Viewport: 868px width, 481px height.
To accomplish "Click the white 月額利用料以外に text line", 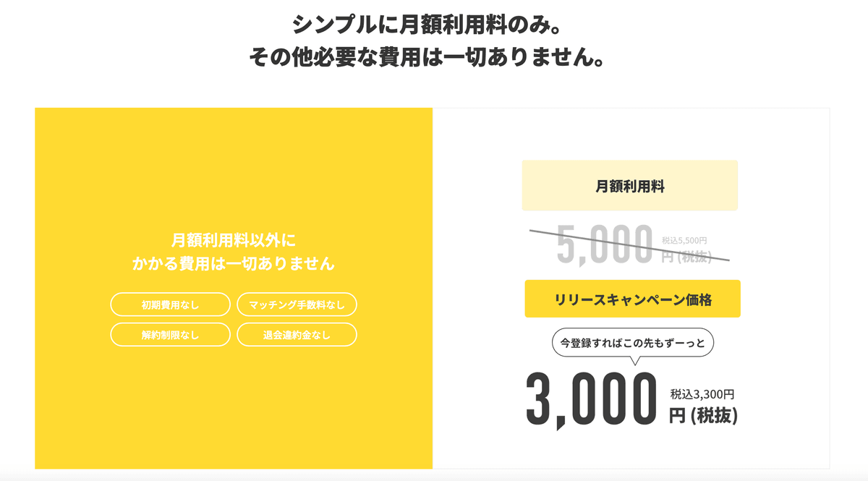I will [234, 240].
